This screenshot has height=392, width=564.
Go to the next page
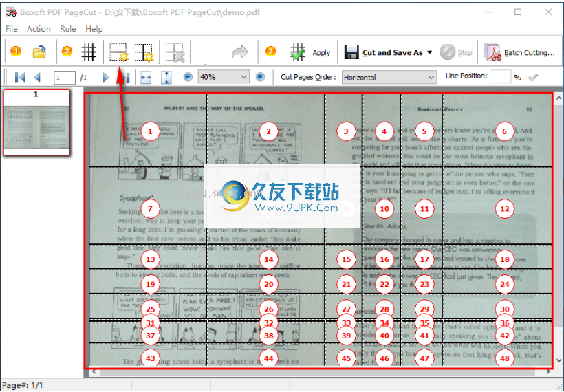(106, 77)
